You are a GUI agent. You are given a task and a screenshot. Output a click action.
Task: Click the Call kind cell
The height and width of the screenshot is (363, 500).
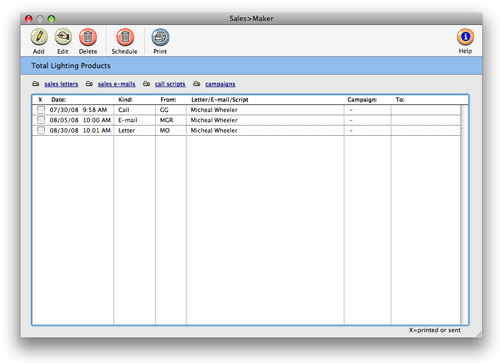click(124, 110)
